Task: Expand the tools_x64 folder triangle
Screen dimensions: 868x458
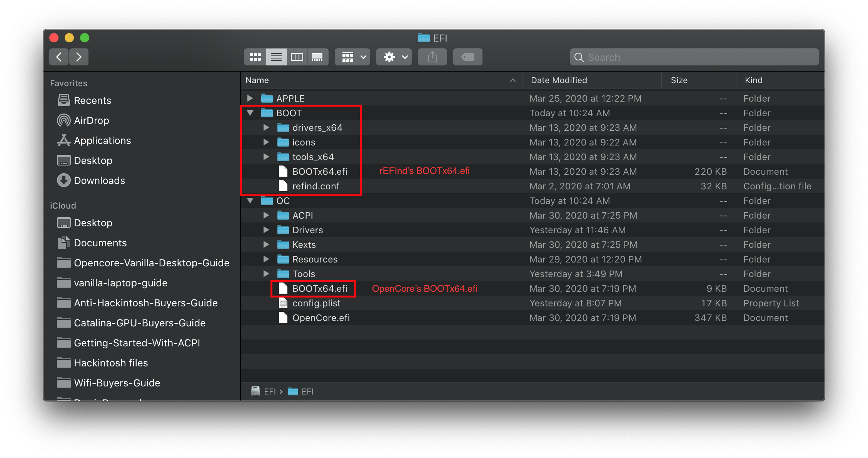Action: [x=266, y=157]
